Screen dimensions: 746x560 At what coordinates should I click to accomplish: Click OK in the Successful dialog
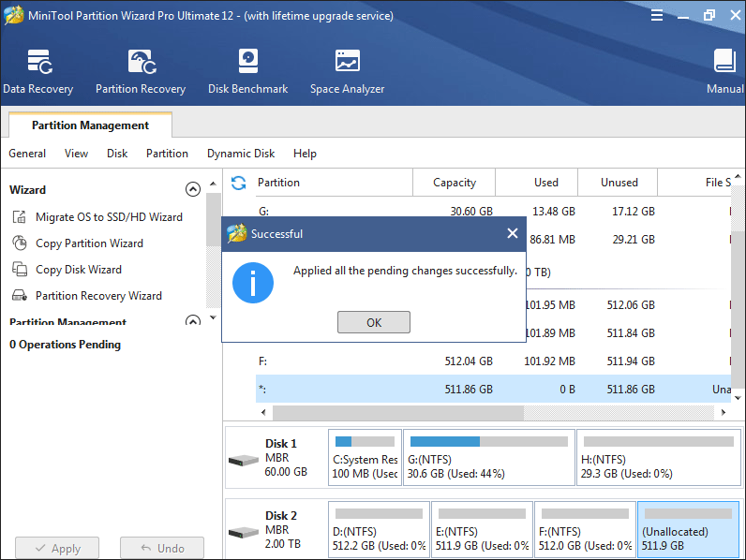[374, 322]
